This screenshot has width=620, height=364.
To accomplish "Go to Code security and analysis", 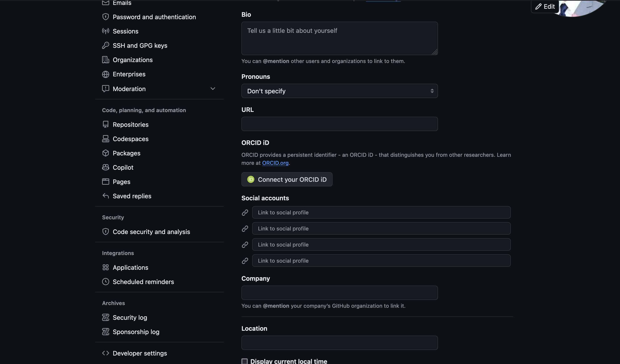I will 151,232.
